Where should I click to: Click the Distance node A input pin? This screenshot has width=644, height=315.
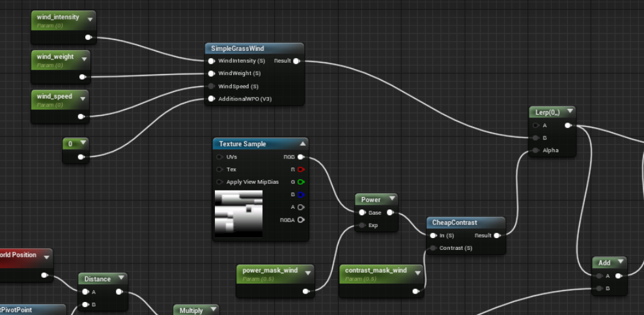(x=85, y=292)
